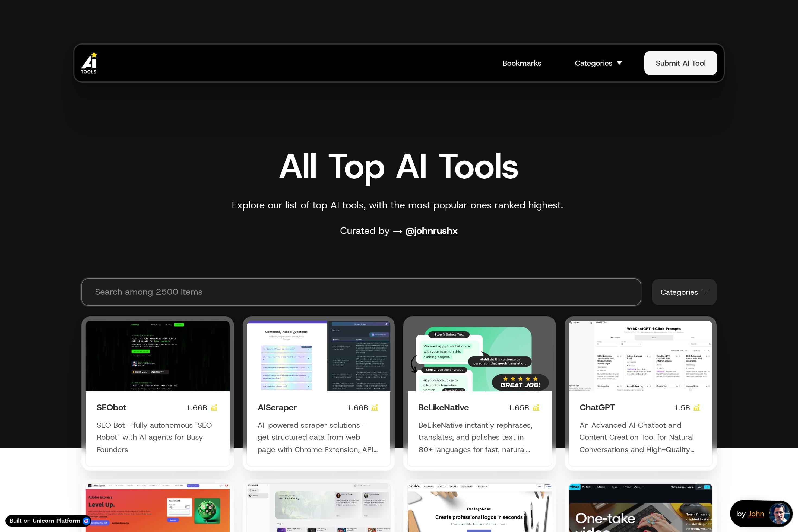Click the traffic chart icon beside ChatGPT 1.5B
The width and height of the screenshot is (798, 532).
click(x=696, y=407)
